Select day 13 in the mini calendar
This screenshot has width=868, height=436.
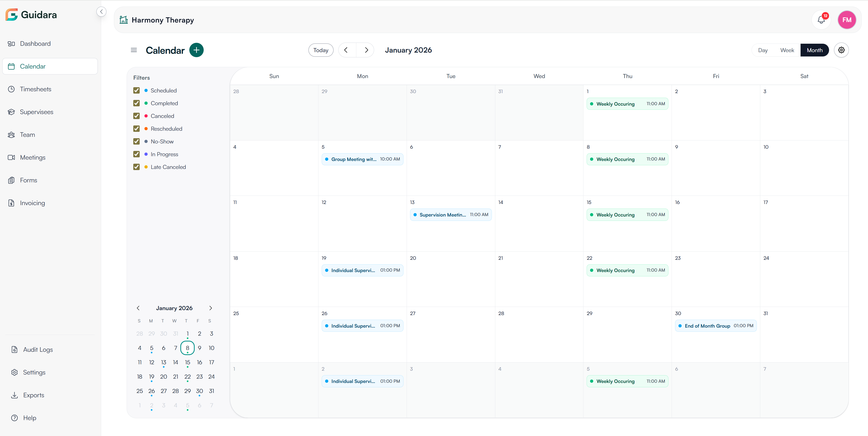(164, 363)
